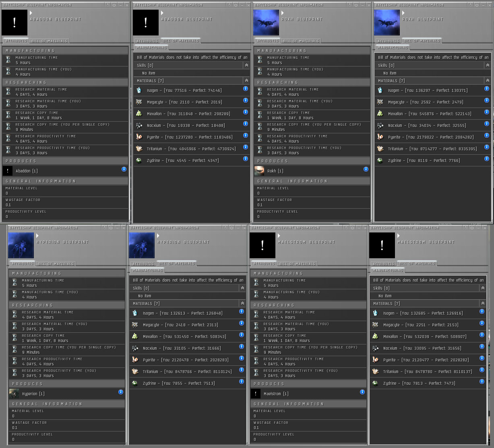Screen dimensions: 494x448
Task: Show info for Nocxium in Rokh materials
Action: (486, 124)
